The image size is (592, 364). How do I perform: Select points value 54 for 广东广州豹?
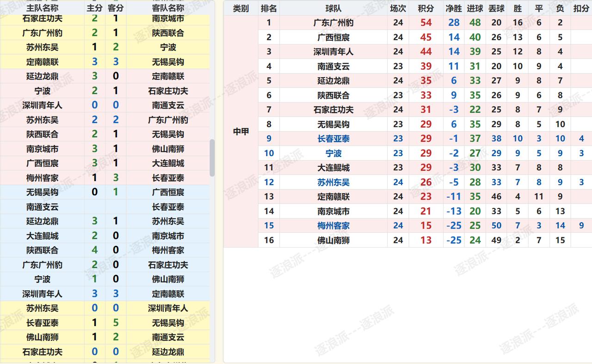pos(426,23)
